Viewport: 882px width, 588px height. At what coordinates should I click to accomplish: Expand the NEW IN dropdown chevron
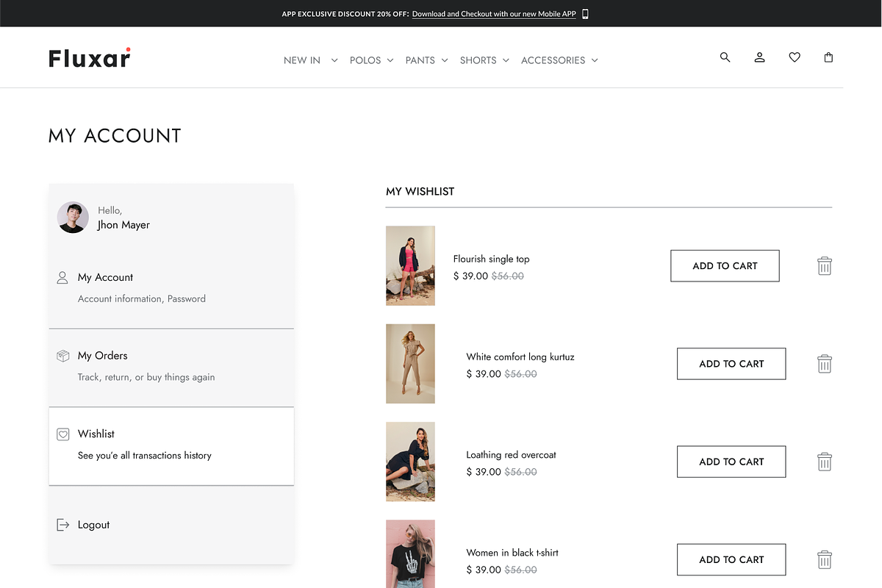coord(334,60)
